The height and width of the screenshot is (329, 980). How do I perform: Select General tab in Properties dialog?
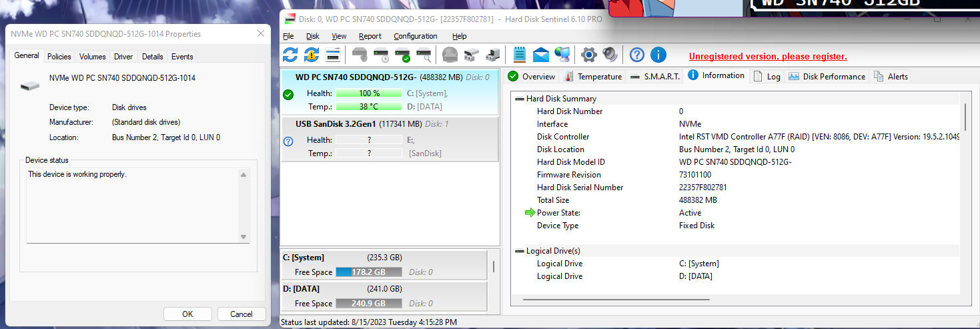coord(27,55)
